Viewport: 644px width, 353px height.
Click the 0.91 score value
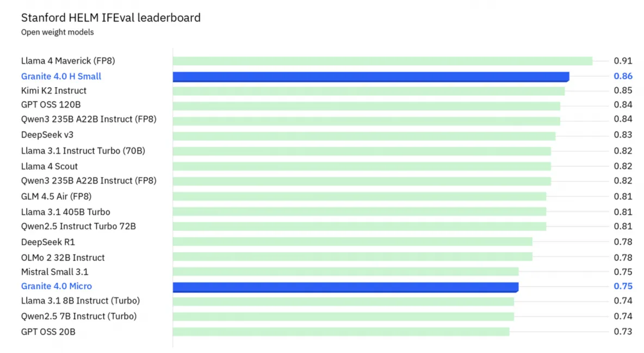(x=623, y=61)
